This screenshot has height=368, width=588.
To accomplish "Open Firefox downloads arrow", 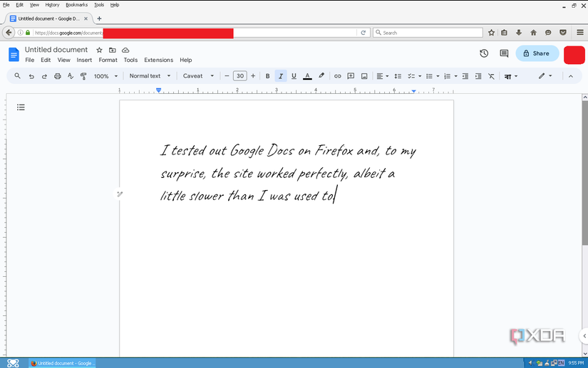I will click(519, 33).
